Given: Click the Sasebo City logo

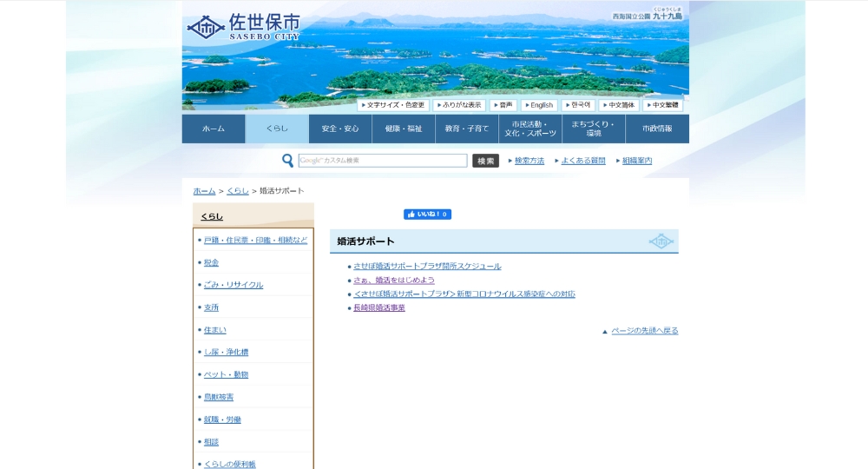Looking at the screenshot, I should (244, 26).
